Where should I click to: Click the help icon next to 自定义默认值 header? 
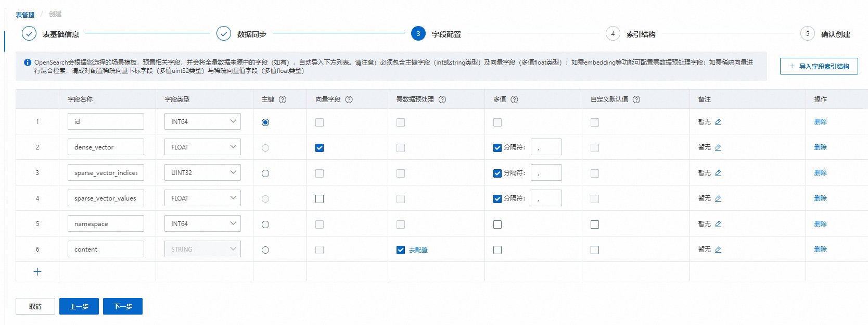pos(636,99)
